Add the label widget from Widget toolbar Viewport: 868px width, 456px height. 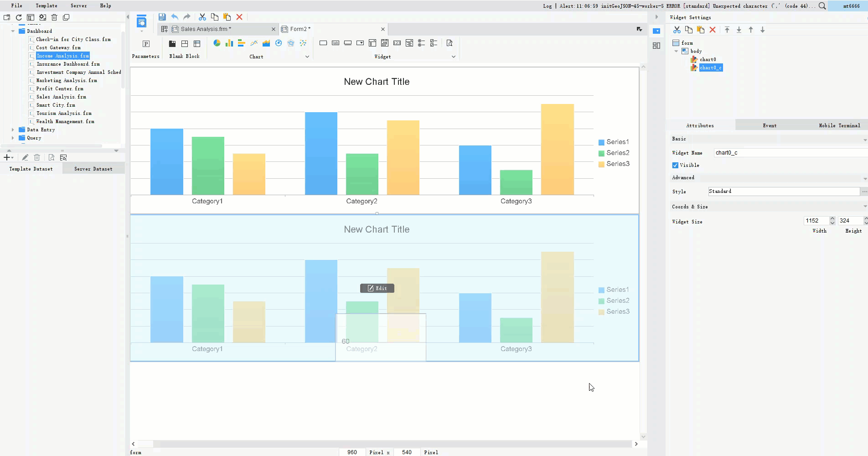point(336,43)
